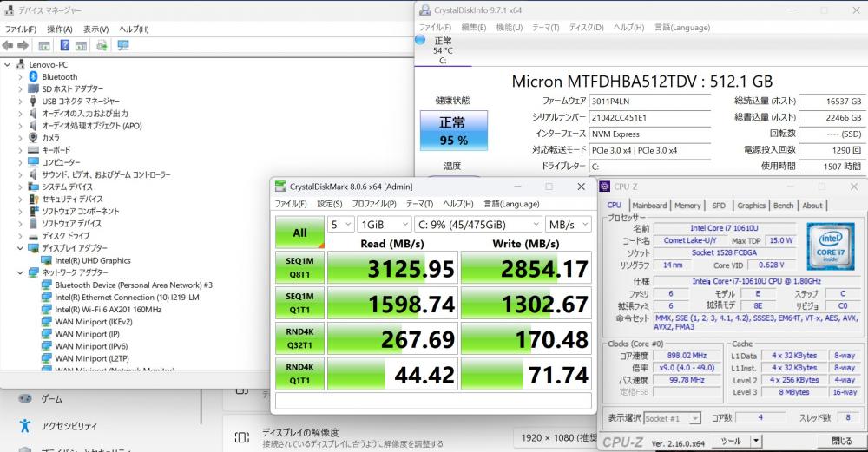Collapse the ネットワーク アダプター node

click(21, 272)
